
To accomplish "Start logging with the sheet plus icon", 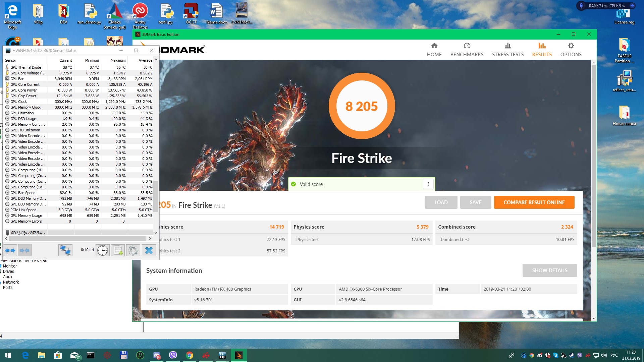I will pos(118,250).
